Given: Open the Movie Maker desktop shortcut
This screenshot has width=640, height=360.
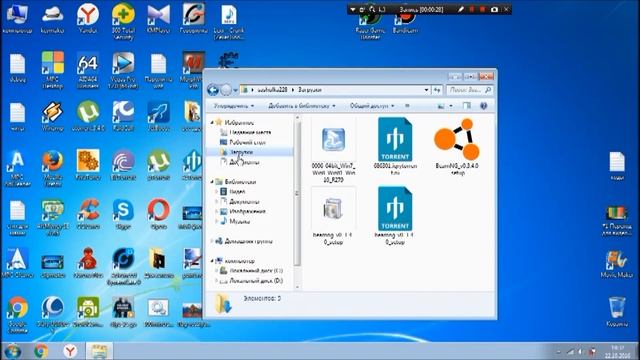Looking at the screenshot, I should tap(617, 264).
